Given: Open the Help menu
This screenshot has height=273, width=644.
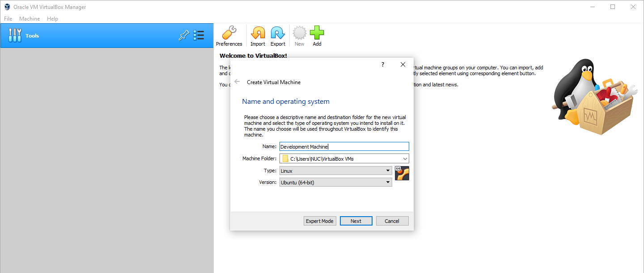Looking at the screenshot, I should coord(52,19).
